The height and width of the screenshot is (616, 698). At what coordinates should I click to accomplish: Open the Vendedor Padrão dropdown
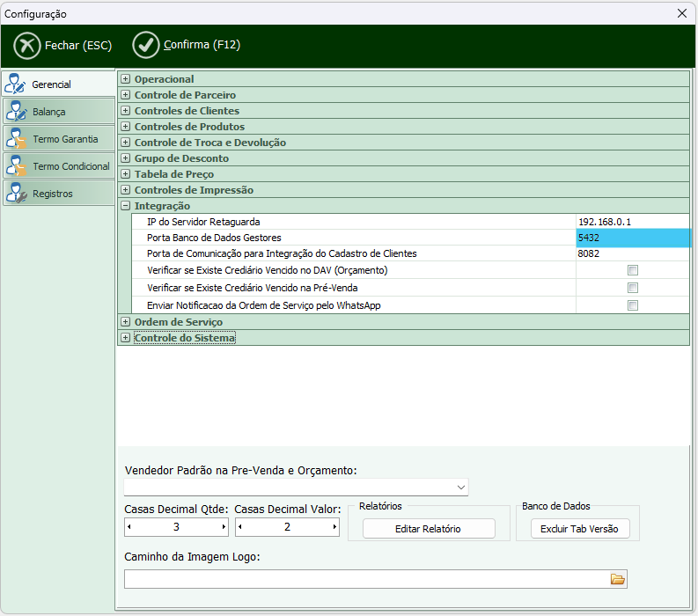coord(461,487)
